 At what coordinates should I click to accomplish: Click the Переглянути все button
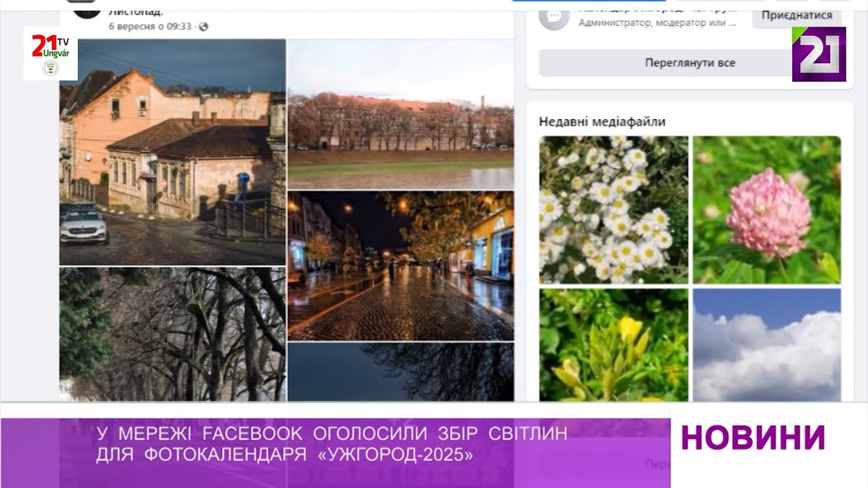(690, 63)
